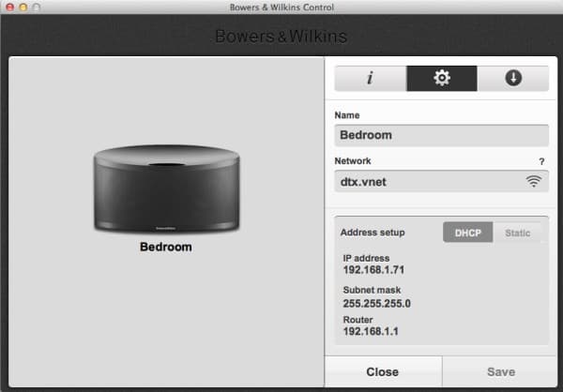563x392 pixels.
Task: Click the Network help question mark
Action: click(x=541, y=161)
